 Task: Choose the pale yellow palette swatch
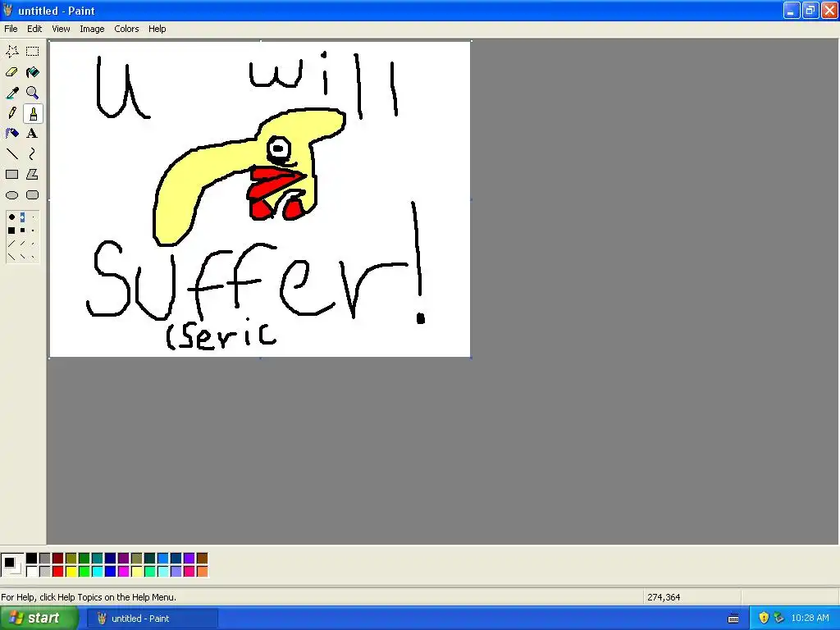(x=137, y=572)
